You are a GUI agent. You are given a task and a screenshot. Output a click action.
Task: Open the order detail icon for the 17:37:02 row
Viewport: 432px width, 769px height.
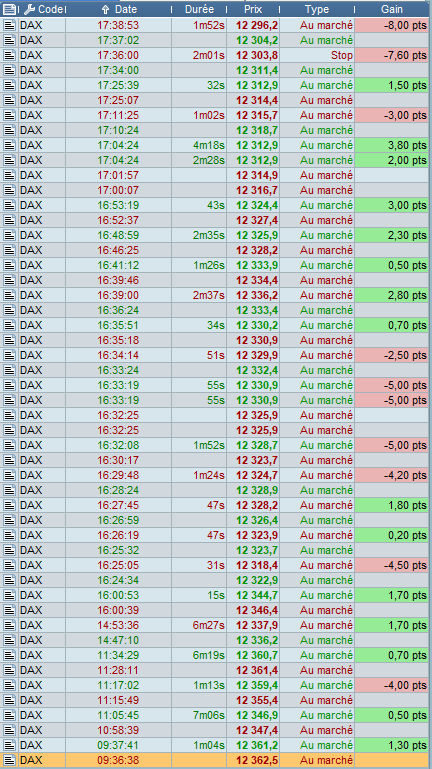click(x=9, y=40)
